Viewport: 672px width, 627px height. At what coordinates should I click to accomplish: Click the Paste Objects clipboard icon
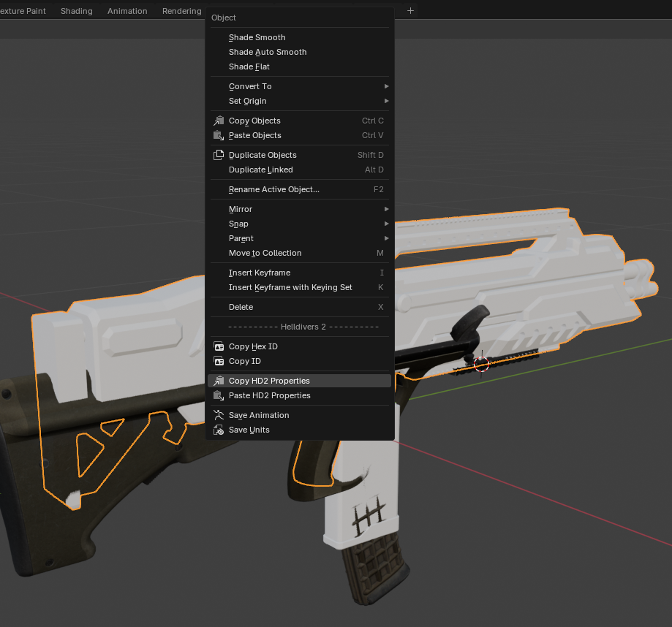click(218, 135)
